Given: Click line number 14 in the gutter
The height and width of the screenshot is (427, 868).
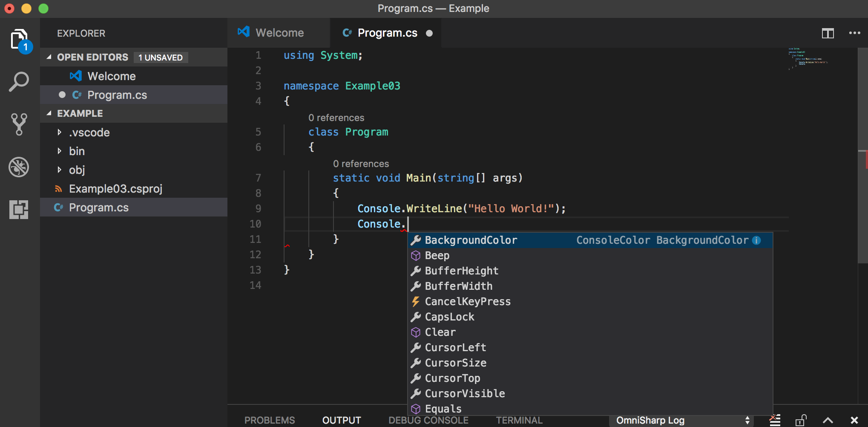Looking at the screenshot, I should pos(255,286).
